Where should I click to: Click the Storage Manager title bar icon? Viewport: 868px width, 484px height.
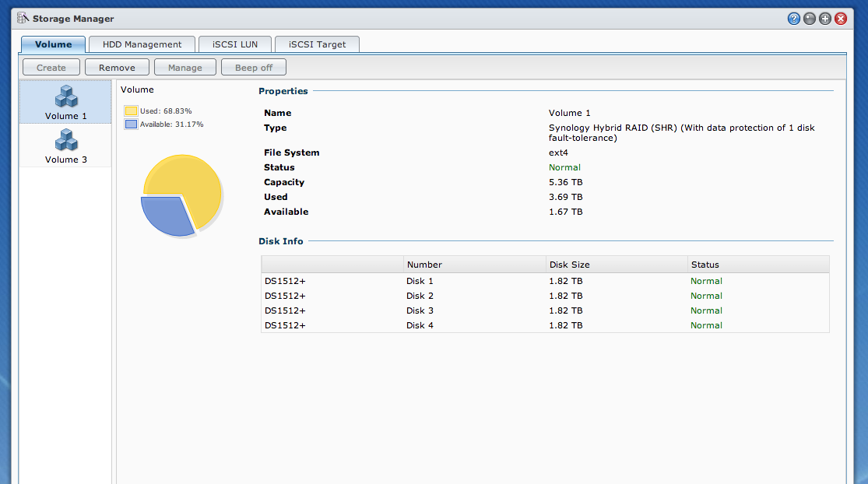(23, 18)
